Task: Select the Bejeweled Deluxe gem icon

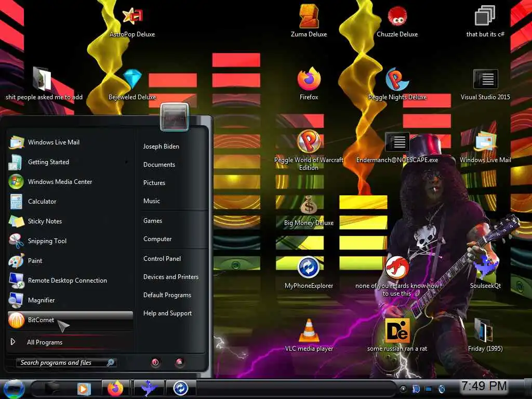Action: (x=132, y=79)
